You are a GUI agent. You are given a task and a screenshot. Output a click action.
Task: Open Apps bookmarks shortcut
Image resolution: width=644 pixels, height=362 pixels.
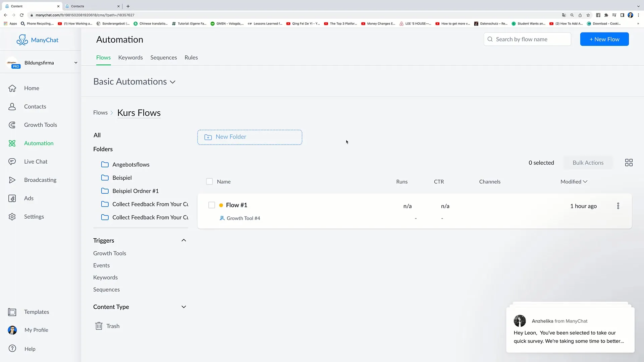(x=10, y=24)
